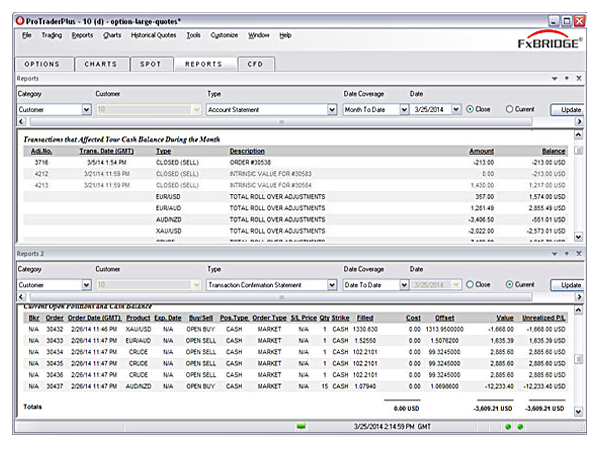Expand Transaction Confirmation Statement type dropdown

(x=332, y=285)
